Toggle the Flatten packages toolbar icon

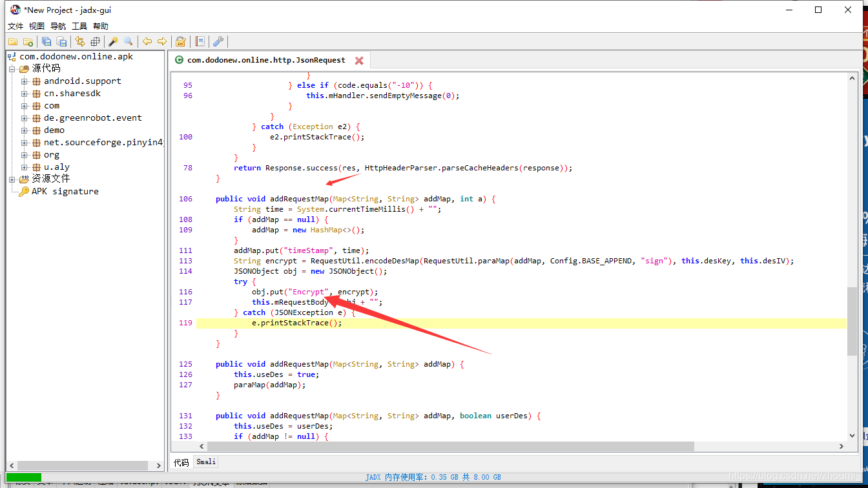coord(95,41)
